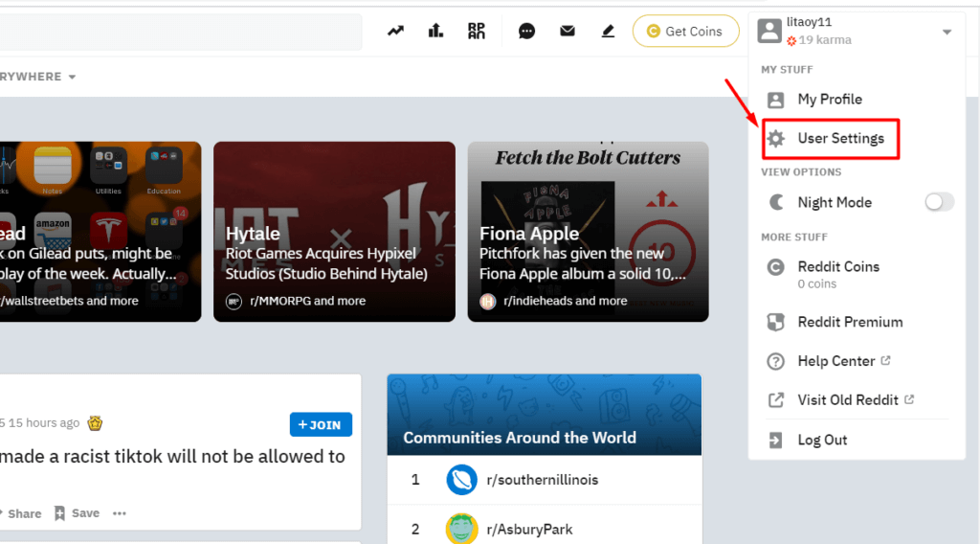Open the Fiona Apple trending card
This screenshot has height=544, width=980.
589,232
